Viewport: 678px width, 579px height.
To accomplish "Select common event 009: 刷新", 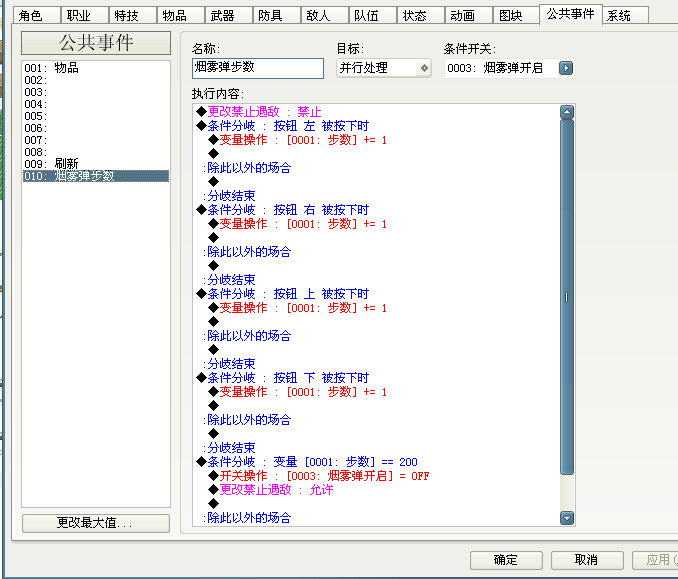I will (x=96, y=164).
